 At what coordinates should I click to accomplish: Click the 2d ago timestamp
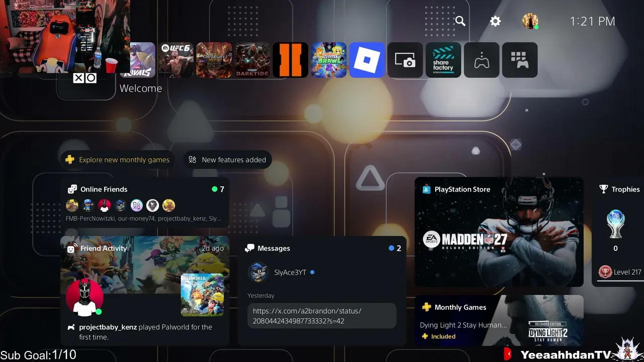click(213, 248)
